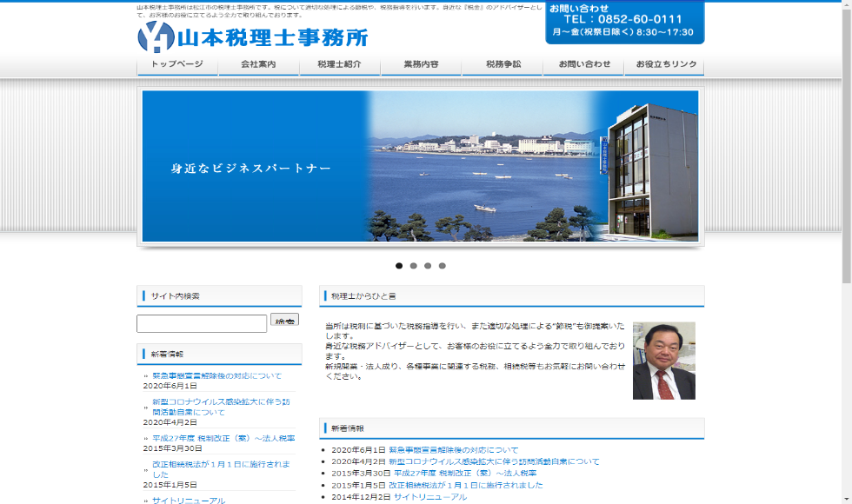Click the Yamamoto tax office logo
Screen dimensions: 852x504
[252, 36]
